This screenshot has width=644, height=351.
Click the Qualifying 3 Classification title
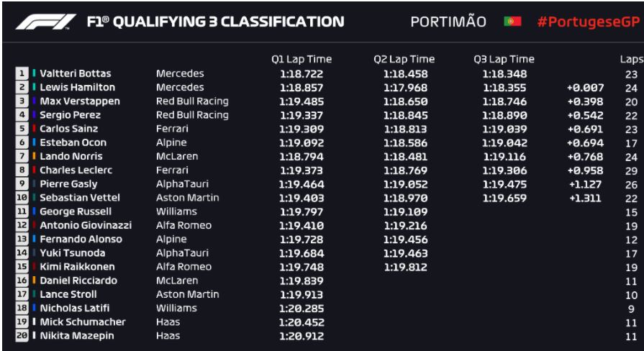tap(216, 22)
